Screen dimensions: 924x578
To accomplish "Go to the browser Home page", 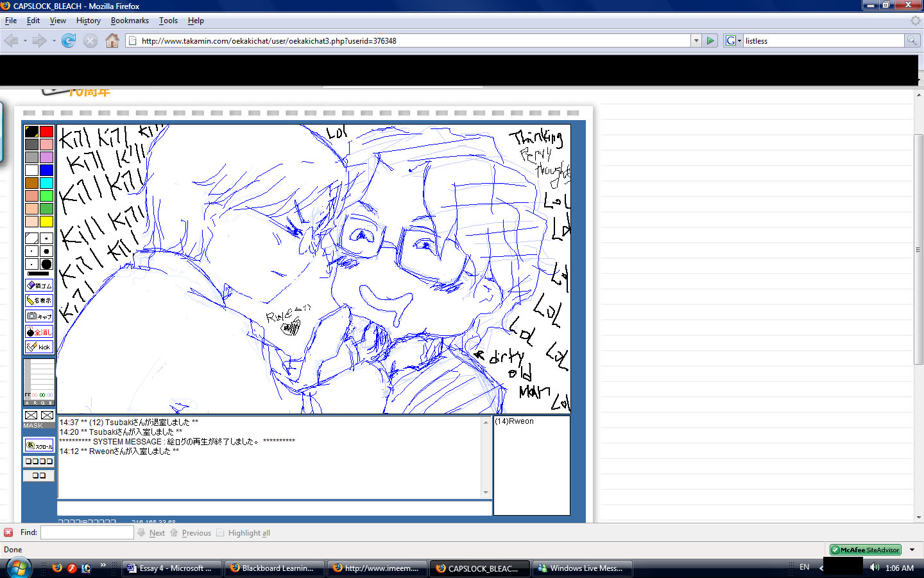I will [112, 40].
